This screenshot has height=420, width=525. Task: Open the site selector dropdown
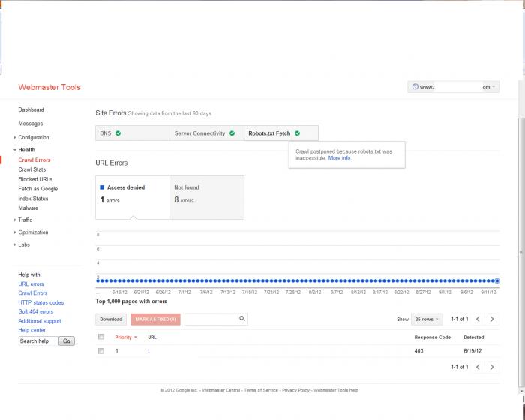coord(453,87)
